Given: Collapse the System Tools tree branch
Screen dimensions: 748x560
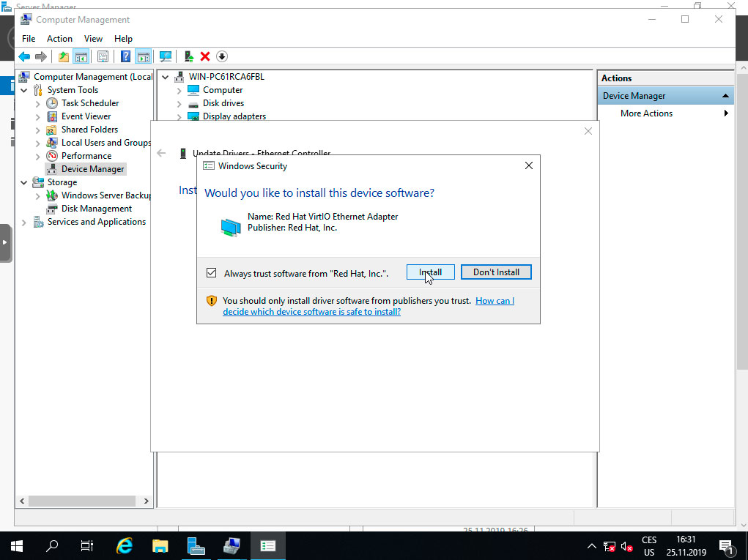Looking at the screenshot, I should pyautogui.click(x=24, y=89).
